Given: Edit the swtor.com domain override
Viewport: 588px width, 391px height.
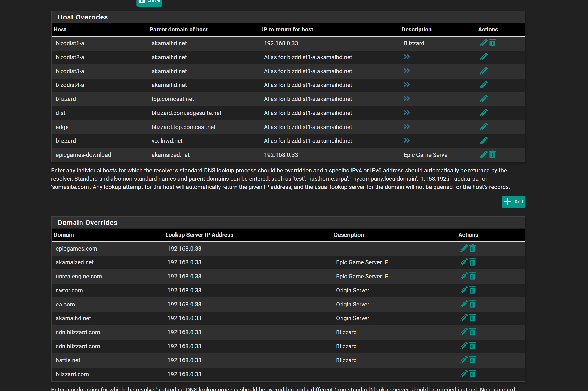Looking at the screenshot, I should [x=464, y=290].
